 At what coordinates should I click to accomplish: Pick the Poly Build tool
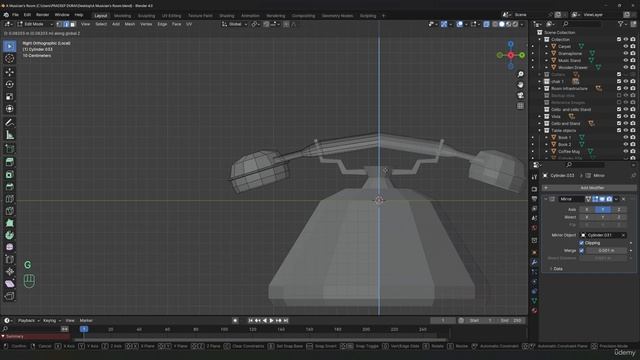[9, 223]
